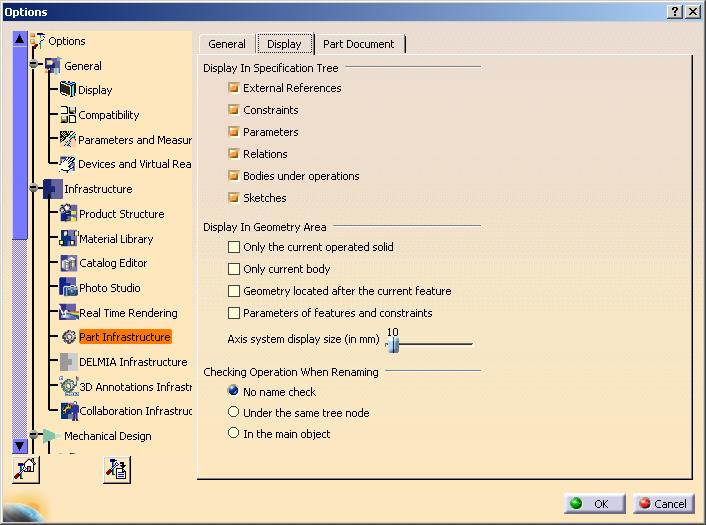The width and height of the screenshot is (706, 525).
Task: Enable Only the current operated solid
Action: click(234, 247)
